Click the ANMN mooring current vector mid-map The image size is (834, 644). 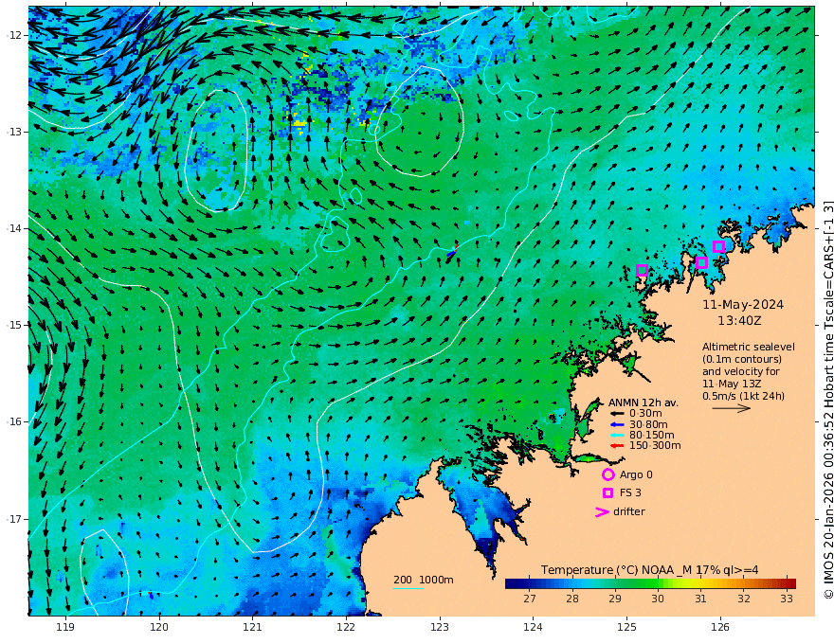[451, 253]
